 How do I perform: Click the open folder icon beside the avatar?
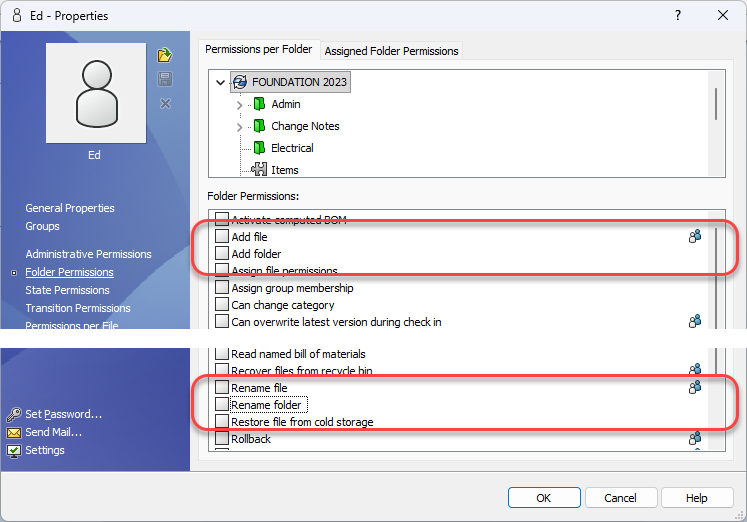pos(165,55)
